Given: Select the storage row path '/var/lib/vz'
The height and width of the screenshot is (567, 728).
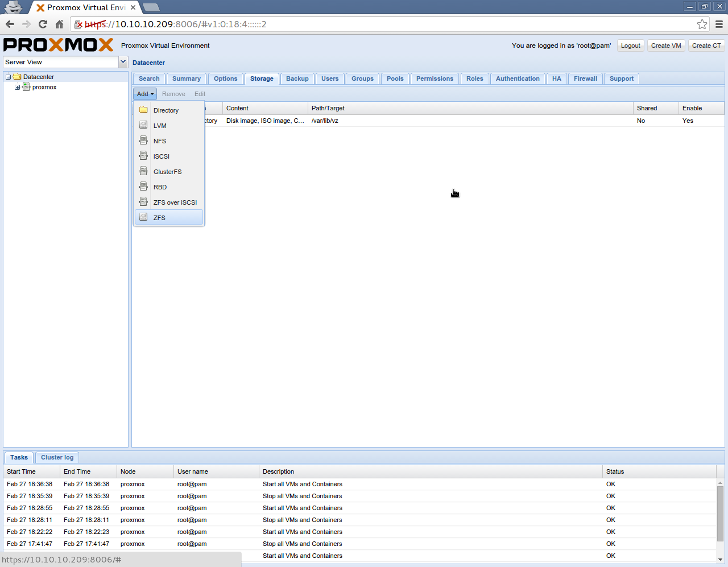Looking at the screenshot, I should pos(325,121).
